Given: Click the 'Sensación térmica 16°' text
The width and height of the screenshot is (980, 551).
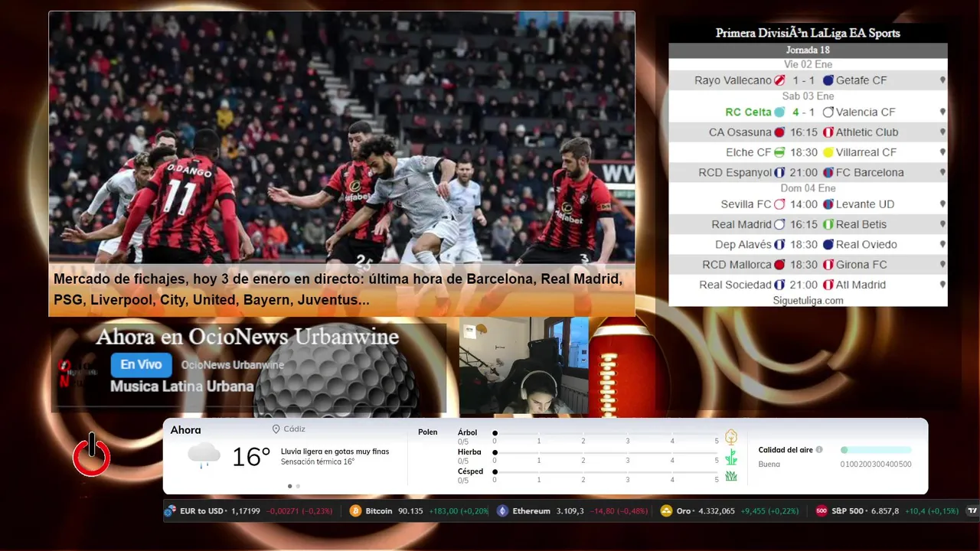Looking at the screenshot, I should (318, 462).
